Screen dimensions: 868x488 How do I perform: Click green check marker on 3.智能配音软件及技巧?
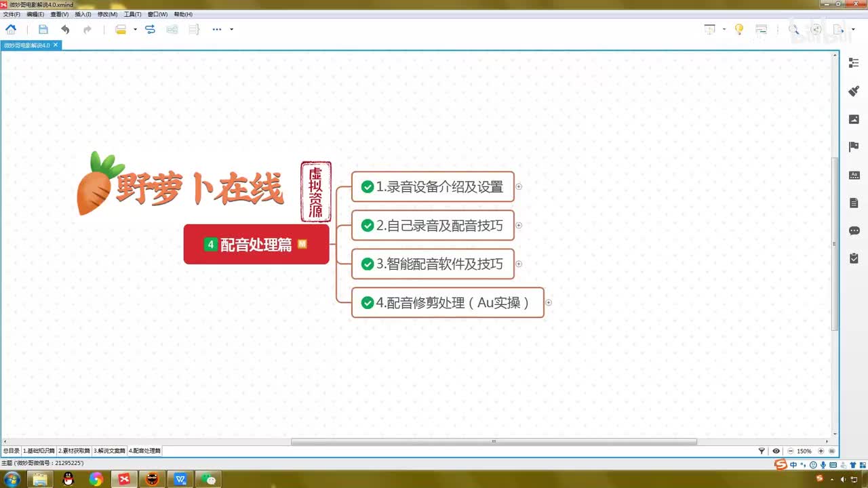[x=368, y=264]
